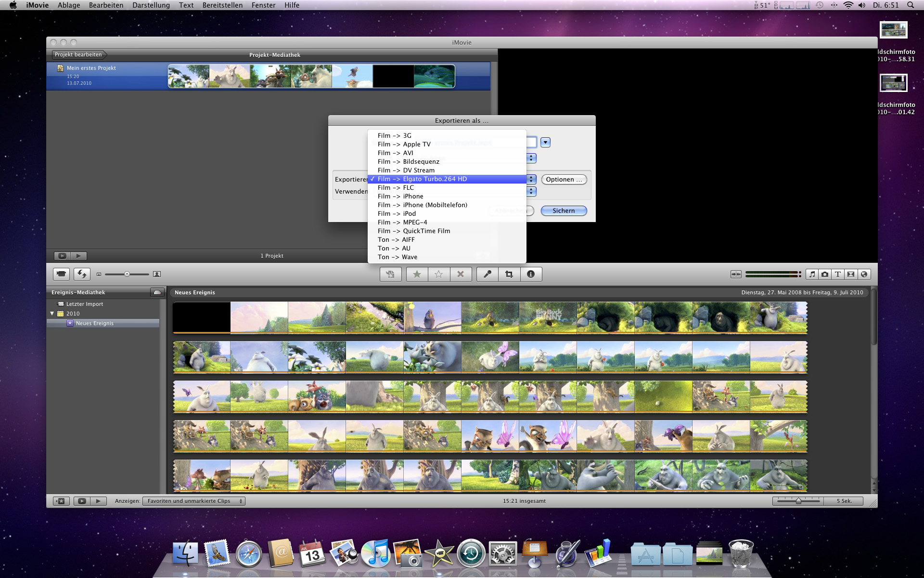The image size is (924, 578).
Task: Open the titles browser
Action: tap(838, 274)
